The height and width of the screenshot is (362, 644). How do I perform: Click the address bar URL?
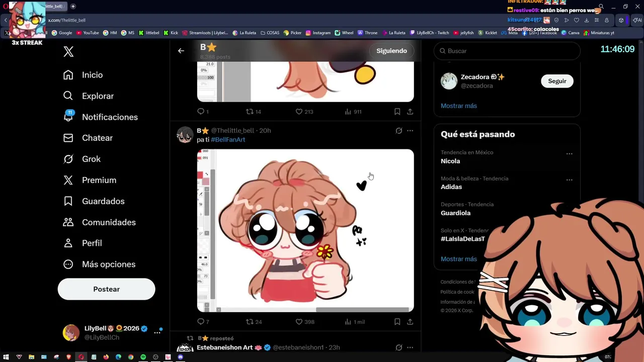click(67, 20)
